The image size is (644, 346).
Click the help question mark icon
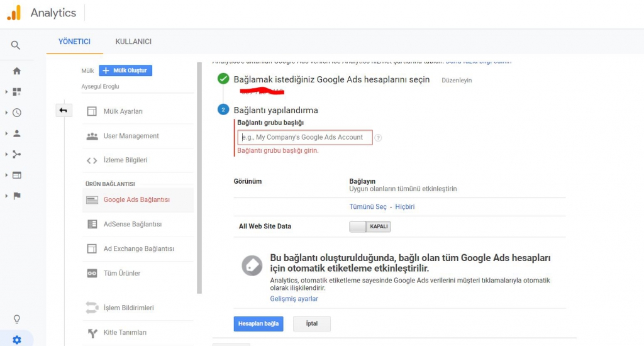coord(378,138)
